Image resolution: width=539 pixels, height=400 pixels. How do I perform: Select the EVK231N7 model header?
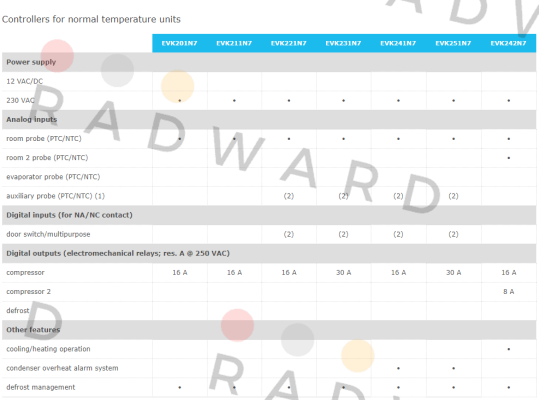(343, 43)
